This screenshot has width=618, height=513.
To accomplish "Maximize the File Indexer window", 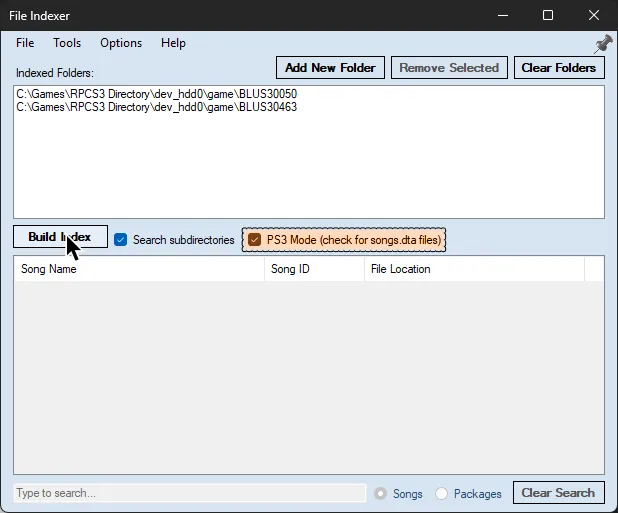I will [548, 15].
